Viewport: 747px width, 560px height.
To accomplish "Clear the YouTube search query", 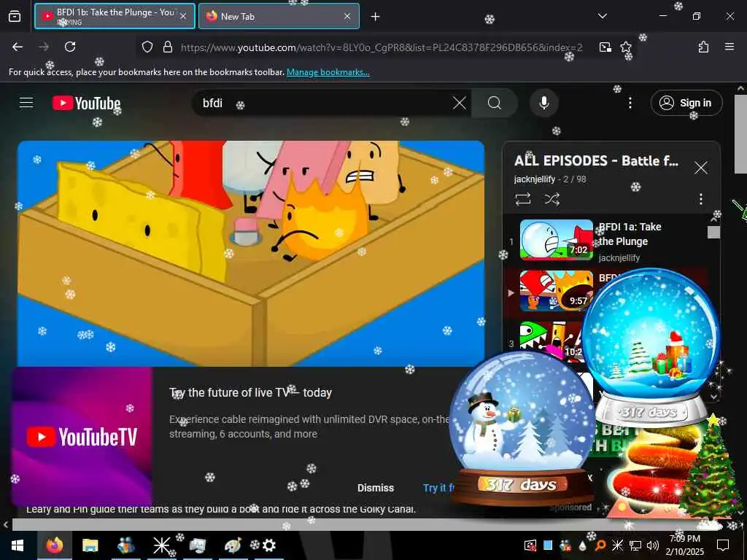I will click(x=460, y=103).
